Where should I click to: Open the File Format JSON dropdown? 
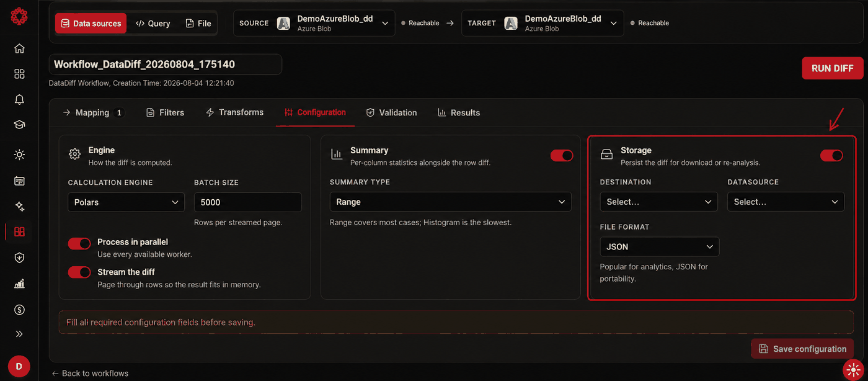[659, 246]
